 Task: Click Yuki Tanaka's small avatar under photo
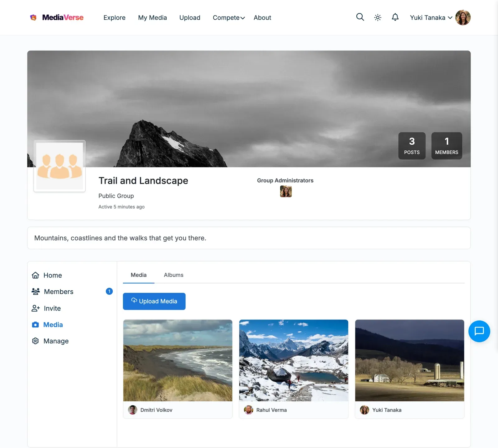click(364, 410)
